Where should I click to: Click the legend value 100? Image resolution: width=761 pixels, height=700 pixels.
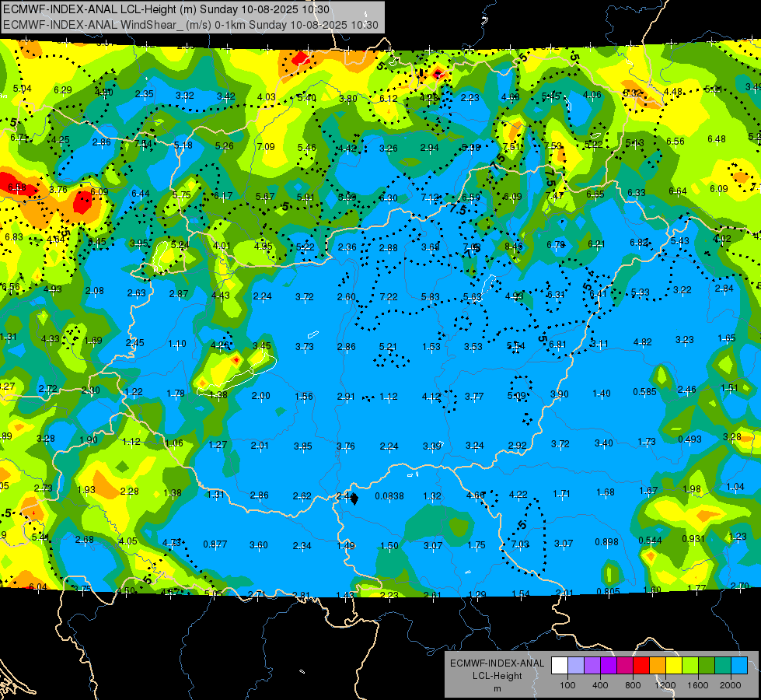pos(568,685)
